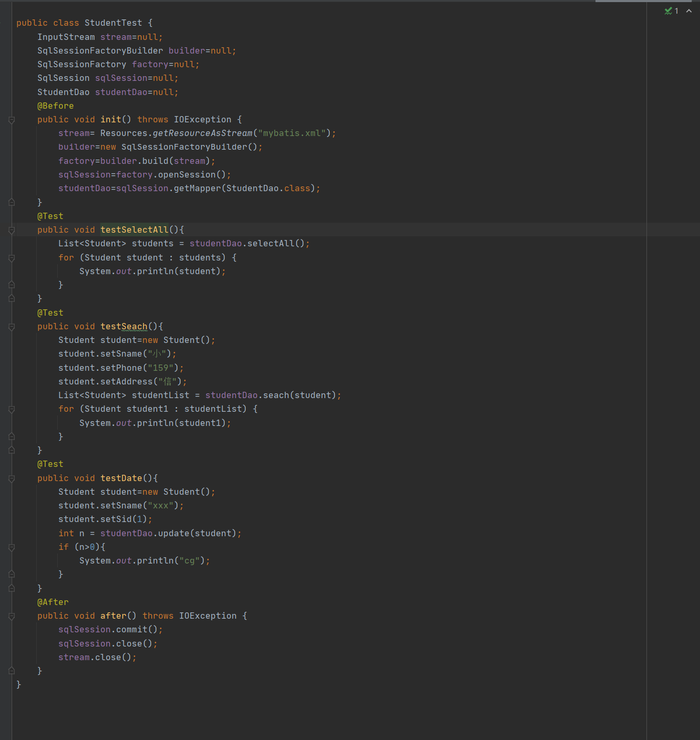Click getMapper method call
Viewport: 700px width, 740px height.
(197, 189)
